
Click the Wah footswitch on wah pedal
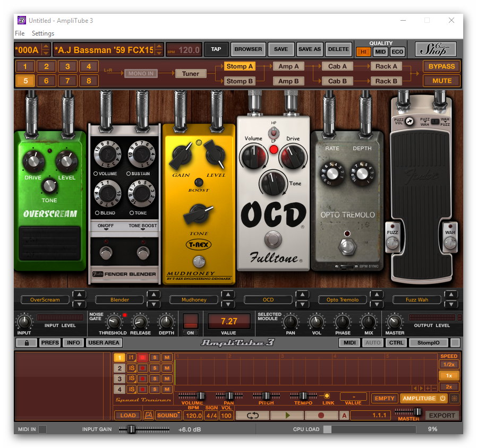coord(450,243)
